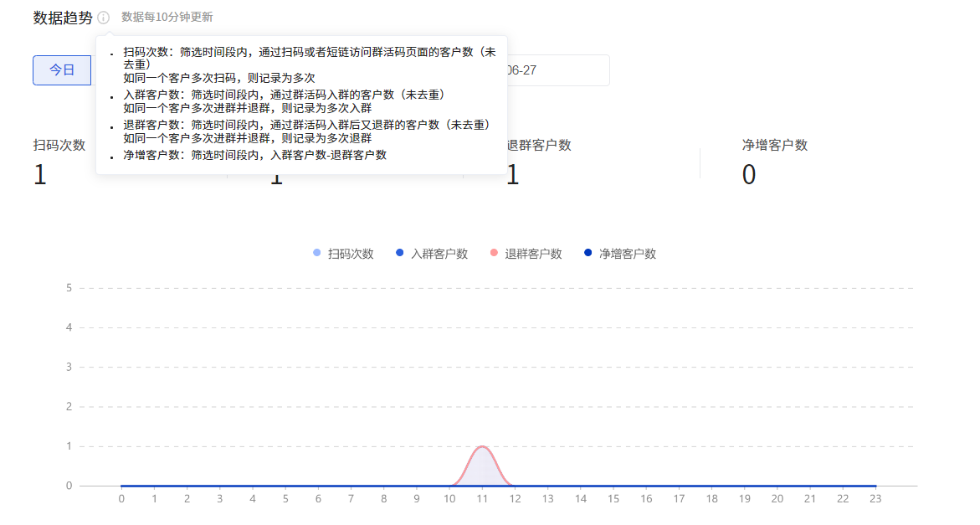This screenshot has height=525, width=980.
Task: Toggle the 退群客户数 series in chart legend
Action: click(526, 254)
